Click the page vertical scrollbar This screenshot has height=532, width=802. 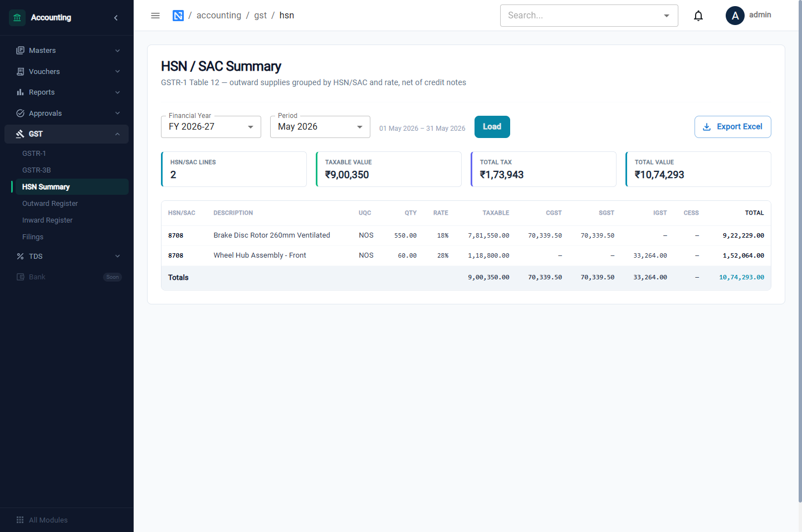[x=800, y=250]
